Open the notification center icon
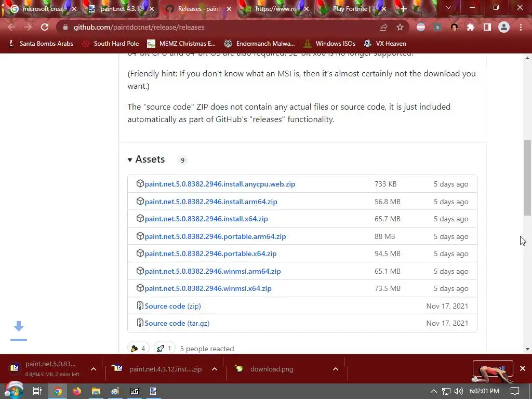This screenshot has width=532, height=399. click(x=515, y=391)
